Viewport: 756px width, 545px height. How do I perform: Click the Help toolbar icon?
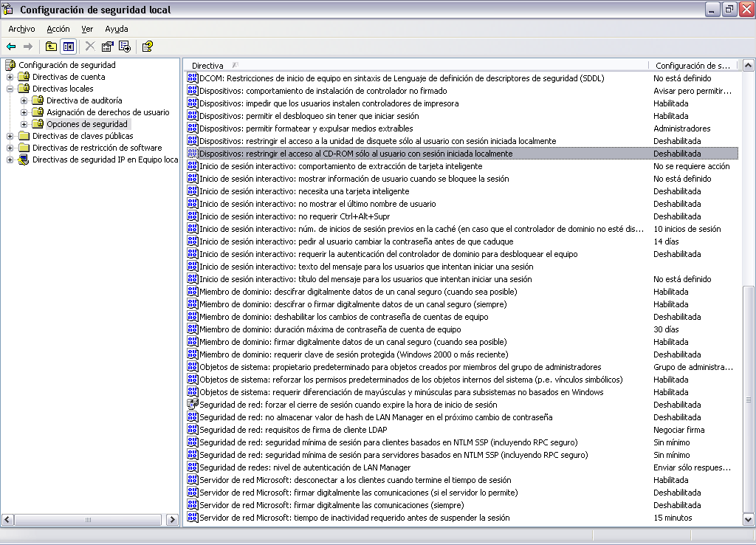pyautogui.click(x=147, y=47)
